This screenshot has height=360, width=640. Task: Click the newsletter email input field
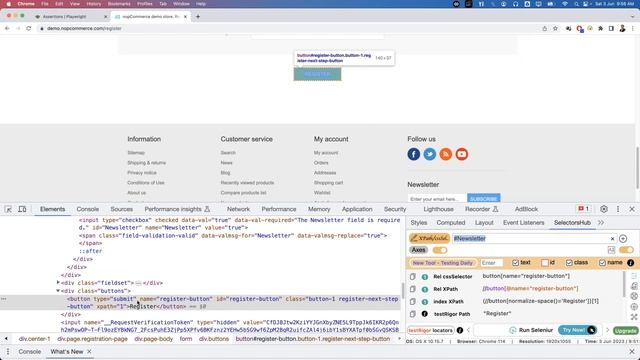[437, 199]
